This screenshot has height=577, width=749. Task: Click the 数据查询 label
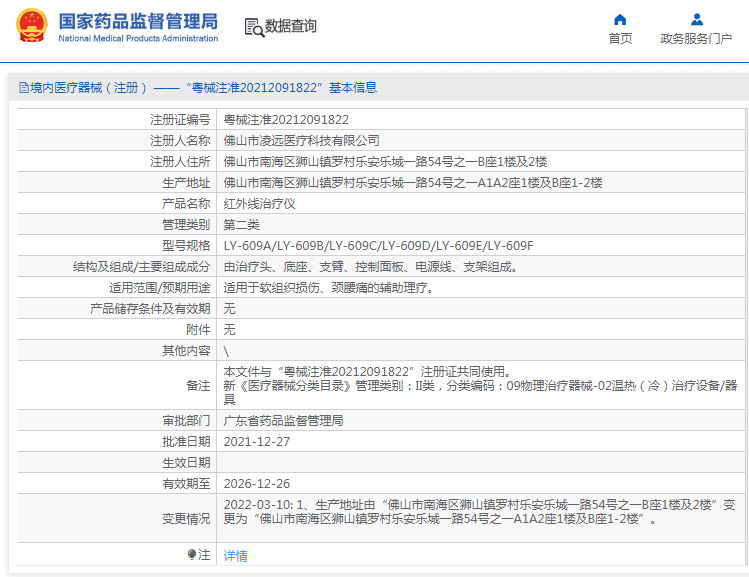290,27
